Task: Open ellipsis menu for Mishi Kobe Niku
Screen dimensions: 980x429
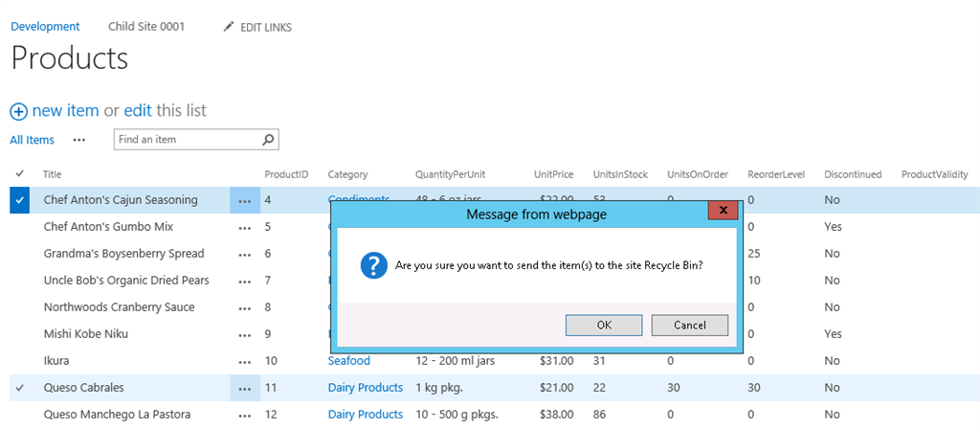Action: (245, 334)
